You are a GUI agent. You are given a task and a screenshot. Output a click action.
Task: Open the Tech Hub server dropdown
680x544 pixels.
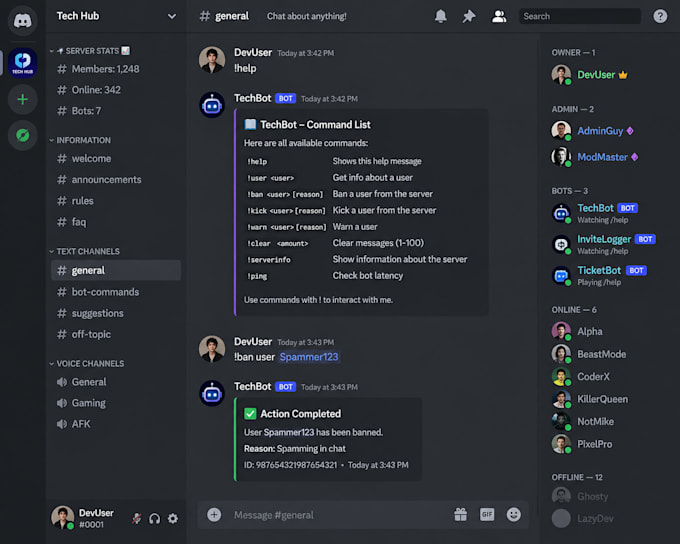click(172, 16)
